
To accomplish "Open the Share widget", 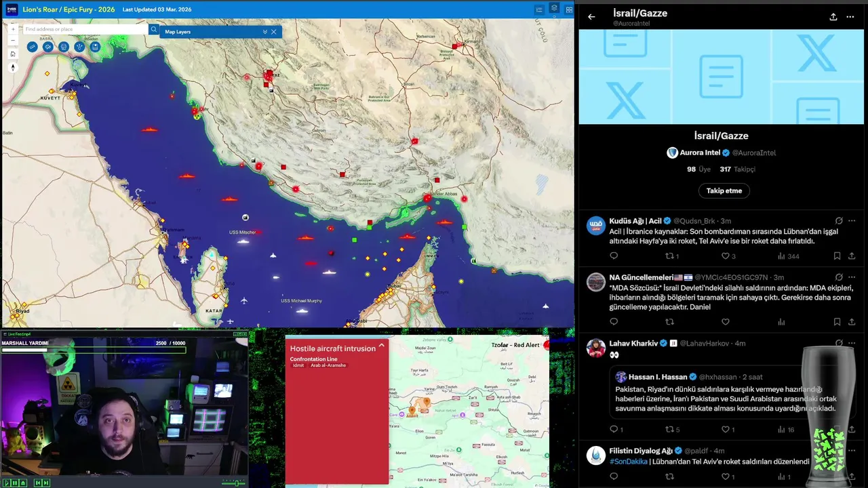I will [x=79, y=47].
